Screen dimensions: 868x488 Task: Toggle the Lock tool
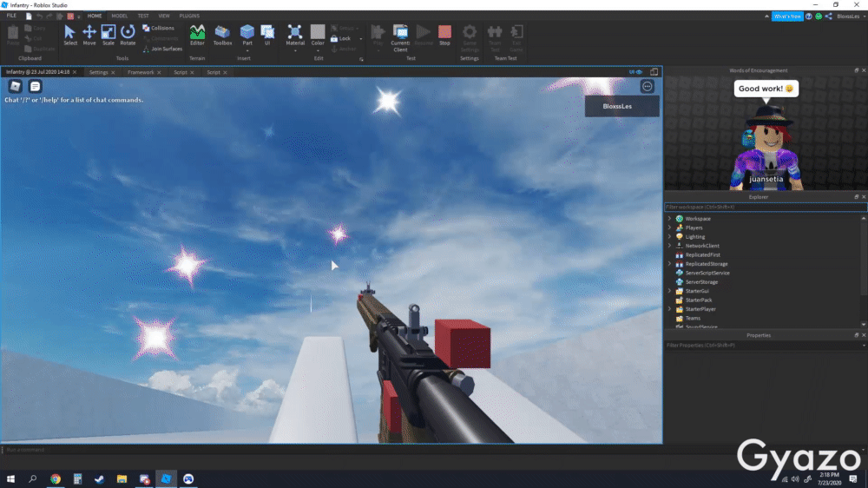[x=341, y=38]
